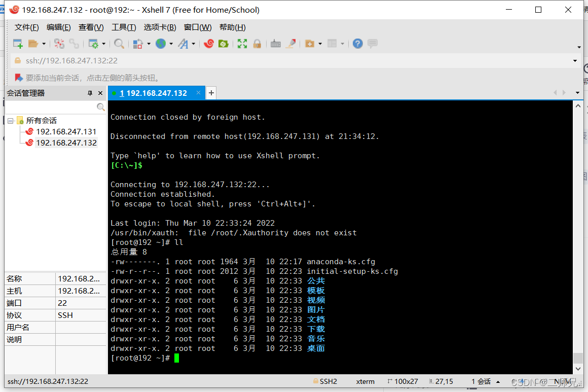Click the 100x27 terminal size indicator
Screen dimensions: 588x392
(403, 381)
